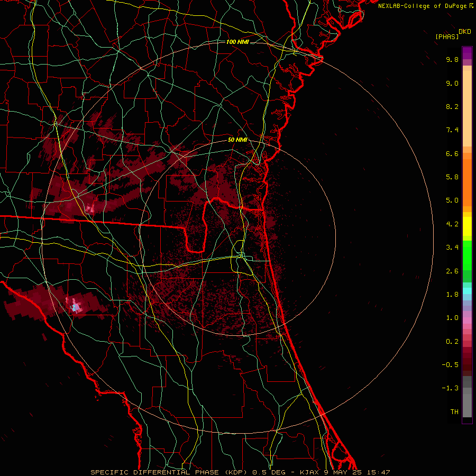Click the 5.0 scale value label

(x=452, y=200)
